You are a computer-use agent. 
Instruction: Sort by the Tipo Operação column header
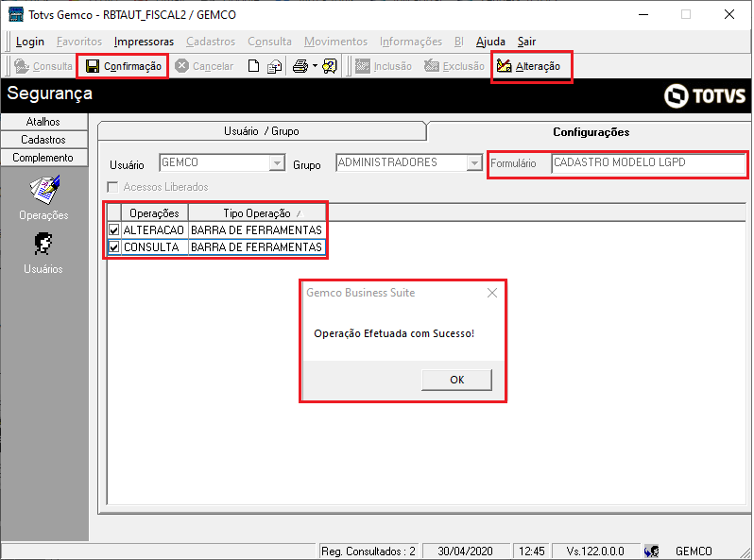point(257,212)
